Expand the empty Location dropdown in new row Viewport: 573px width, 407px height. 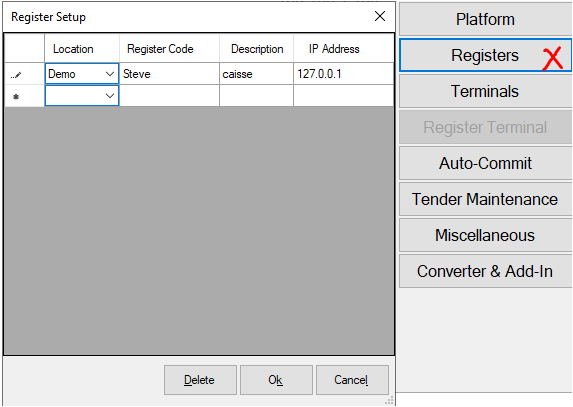coord(110,96)
